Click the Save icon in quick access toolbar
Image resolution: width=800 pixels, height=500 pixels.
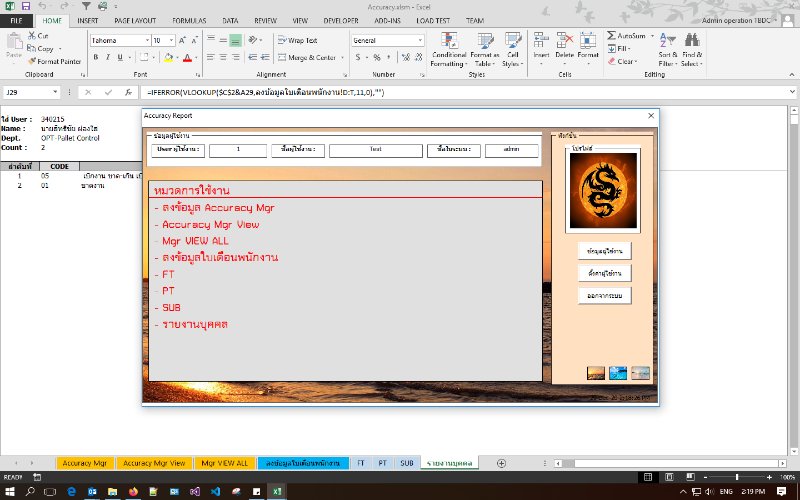click(29, 6)
